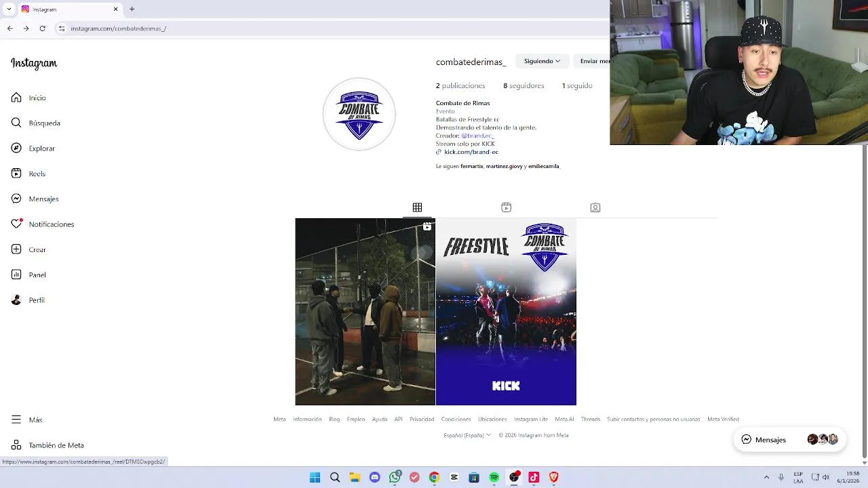Open the Español (España) language dropdown

click(x=467, y=435)
